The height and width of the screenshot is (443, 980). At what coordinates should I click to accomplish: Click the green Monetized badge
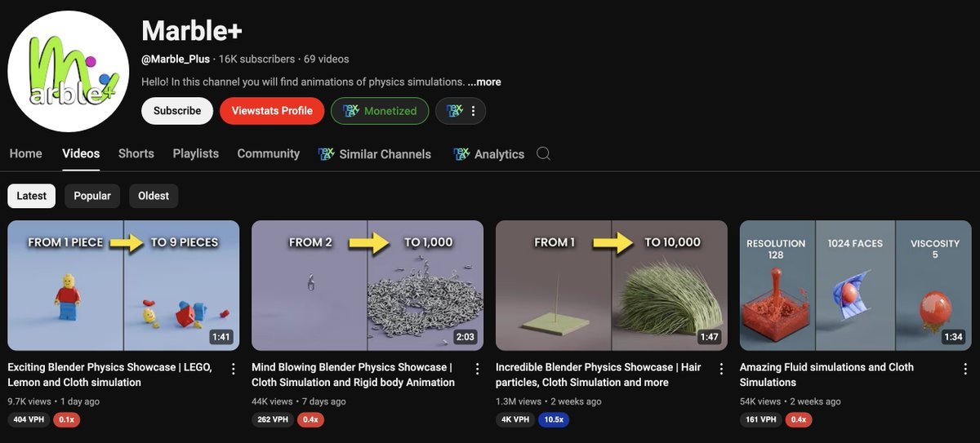380,111
